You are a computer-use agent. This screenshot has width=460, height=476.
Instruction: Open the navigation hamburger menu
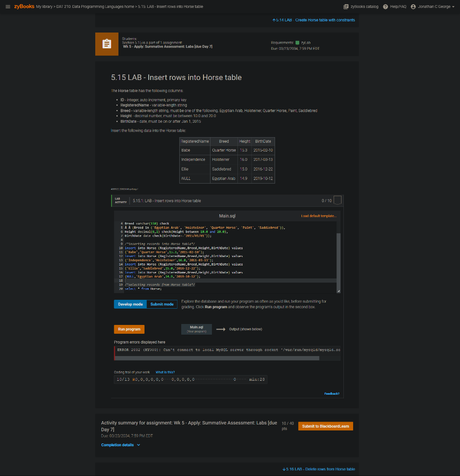pos(7,6)
